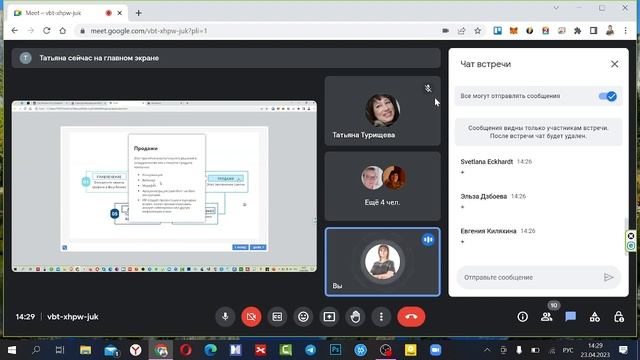
Task: Open the Chrome profile avatar
Action: pos(610,31)
